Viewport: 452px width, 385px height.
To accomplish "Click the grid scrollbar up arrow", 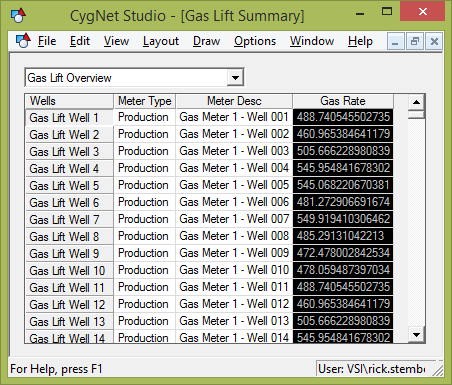I will [x=416, y=102].
